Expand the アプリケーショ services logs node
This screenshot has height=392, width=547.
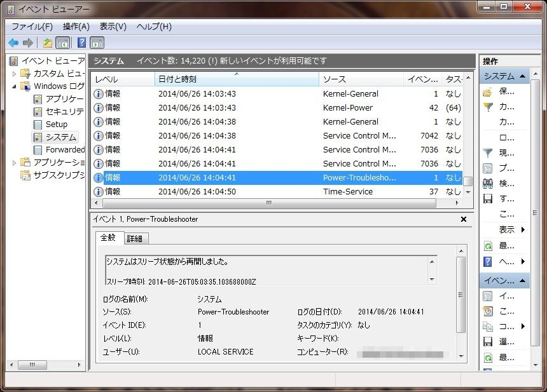[14, 163]
